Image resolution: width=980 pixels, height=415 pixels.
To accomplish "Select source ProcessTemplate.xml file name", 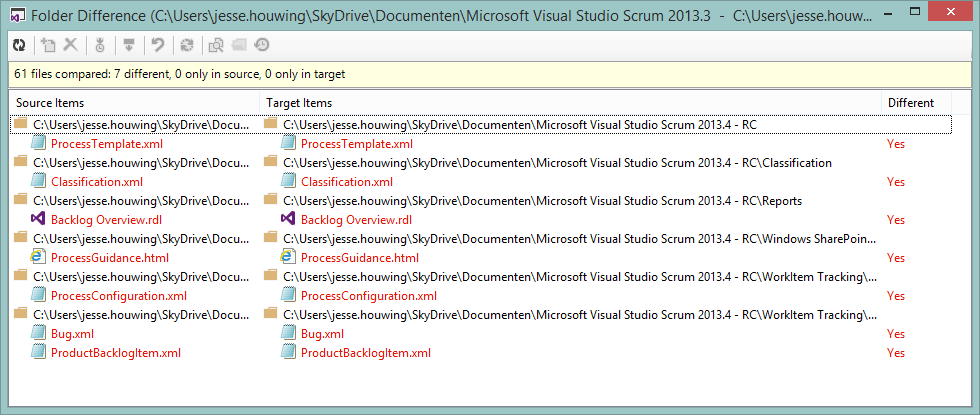I will 107,144.
